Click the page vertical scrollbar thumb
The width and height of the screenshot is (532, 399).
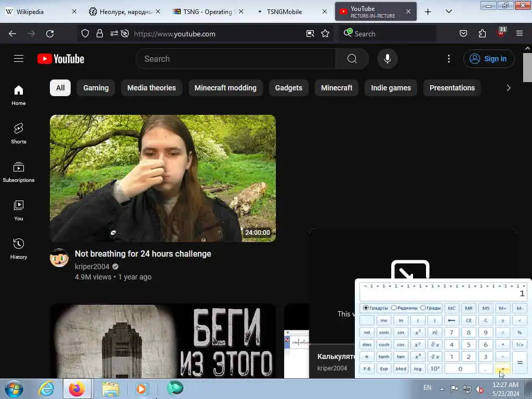coord(527,68)
